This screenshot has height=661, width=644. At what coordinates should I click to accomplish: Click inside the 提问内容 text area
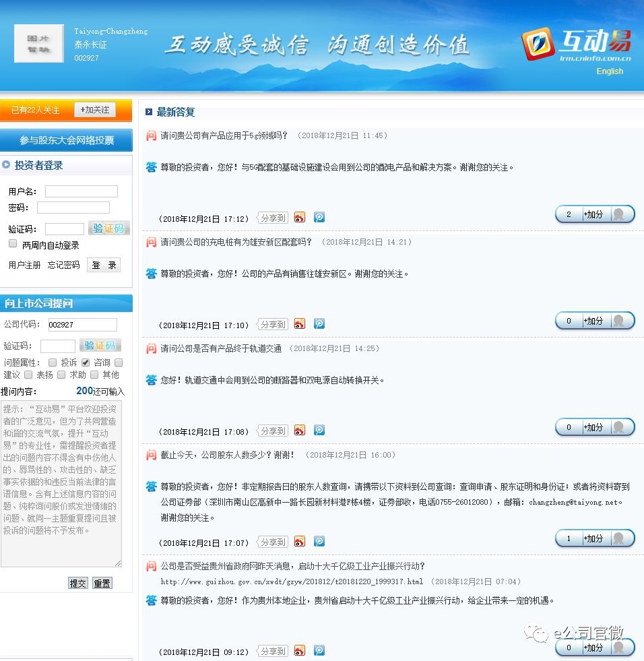coord(61,484)
